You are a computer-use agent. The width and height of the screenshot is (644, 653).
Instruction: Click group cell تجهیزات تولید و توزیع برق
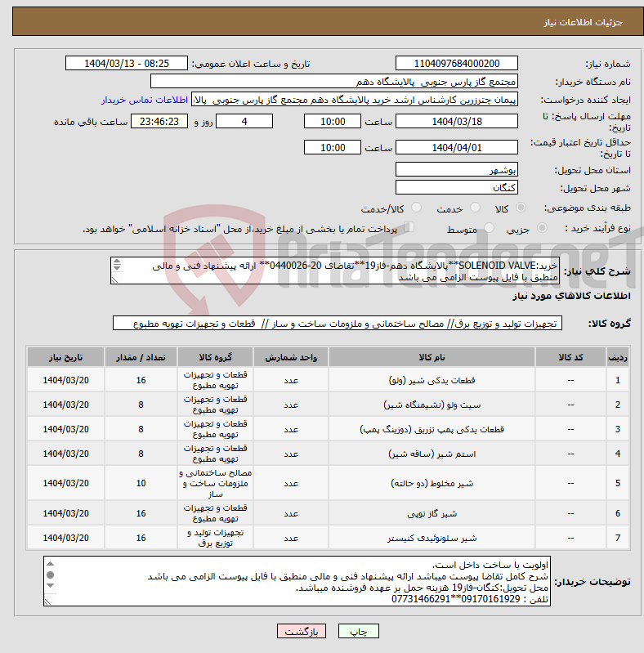(216, 538)
